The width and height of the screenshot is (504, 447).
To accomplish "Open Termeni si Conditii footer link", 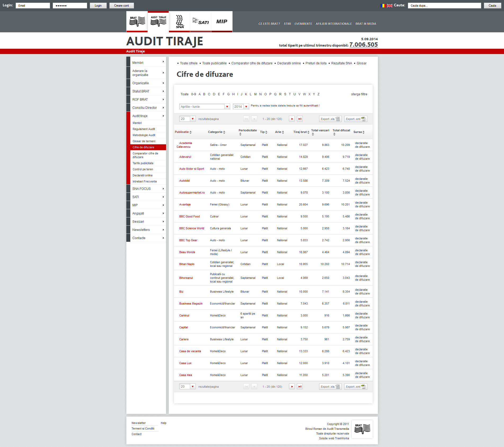I will 143,428.
